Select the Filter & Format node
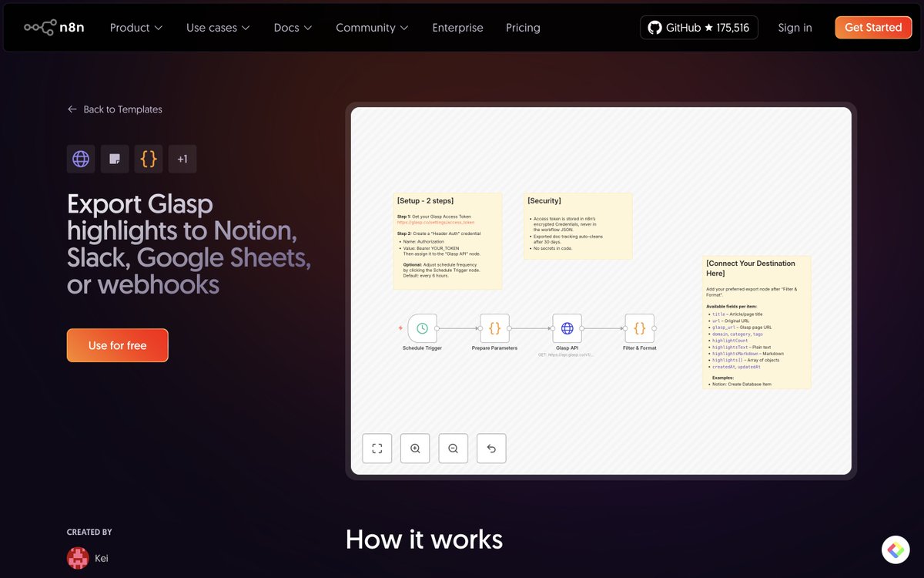 coord(639,328)
